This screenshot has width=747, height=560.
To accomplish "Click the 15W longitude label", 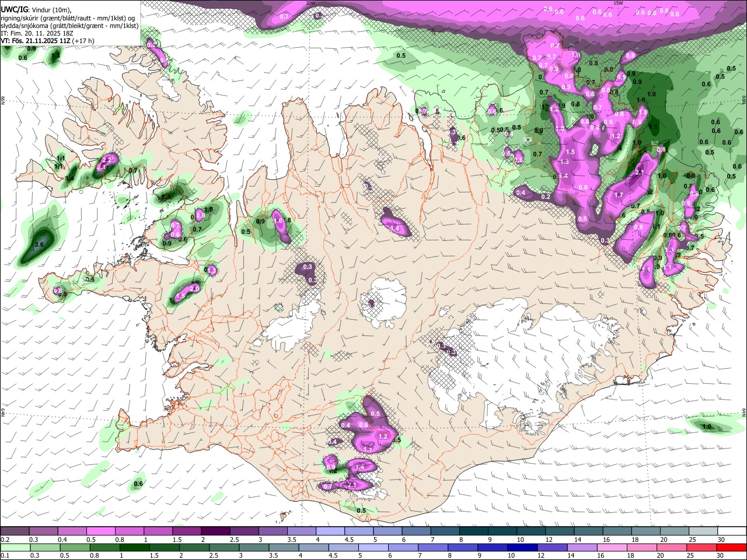I will coord(619,3).
